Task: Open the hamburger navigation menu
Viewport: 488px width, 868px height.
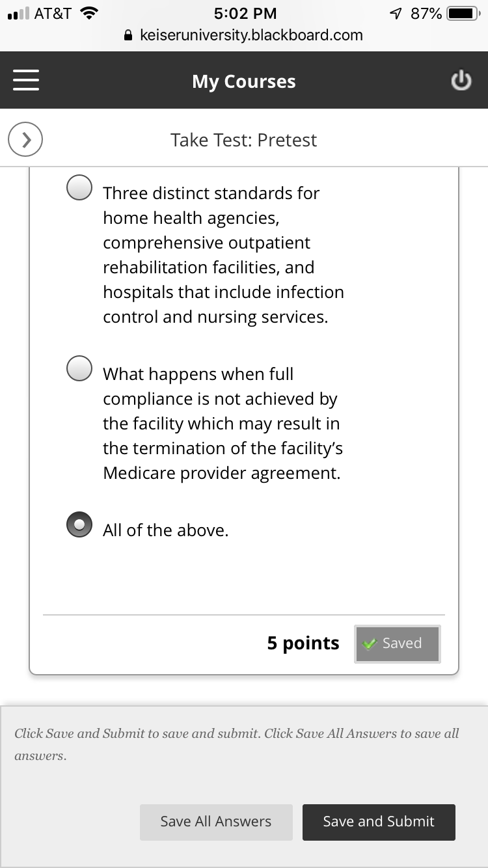Action: coord(26,81)
